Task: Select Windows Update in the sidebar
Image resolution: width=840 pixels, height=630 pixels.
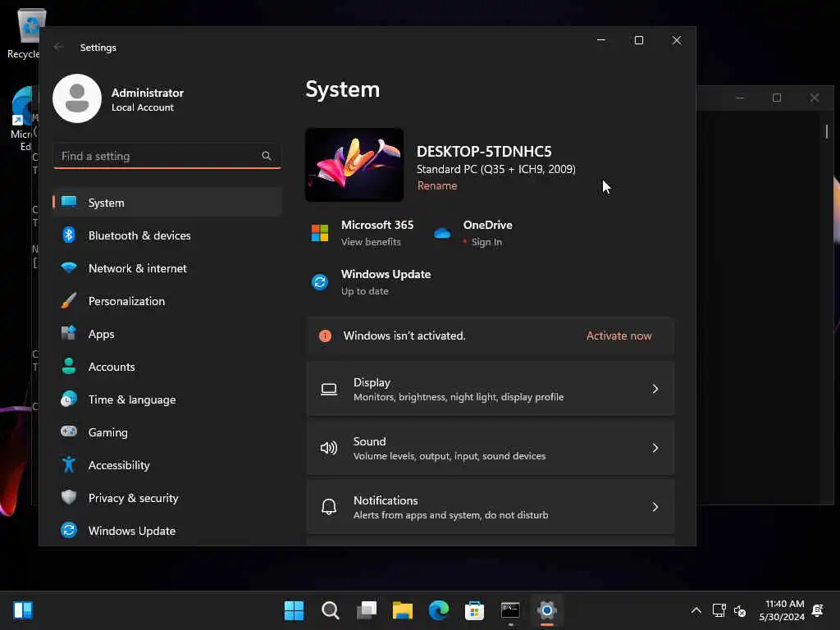Action: pyautogui.click(x=167, y=531)
